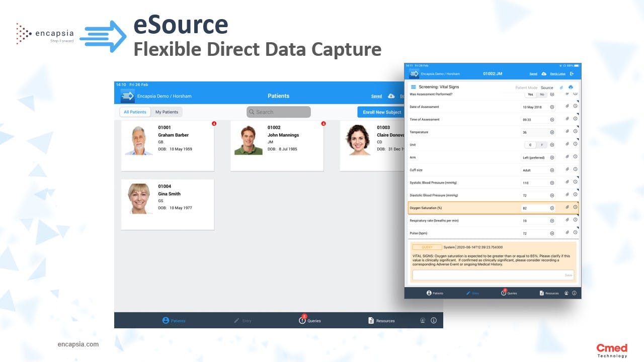Open the Entry tab in the Patients window
Screen dimensions: 644x362
pyautogui.click(x=243, y=320)
